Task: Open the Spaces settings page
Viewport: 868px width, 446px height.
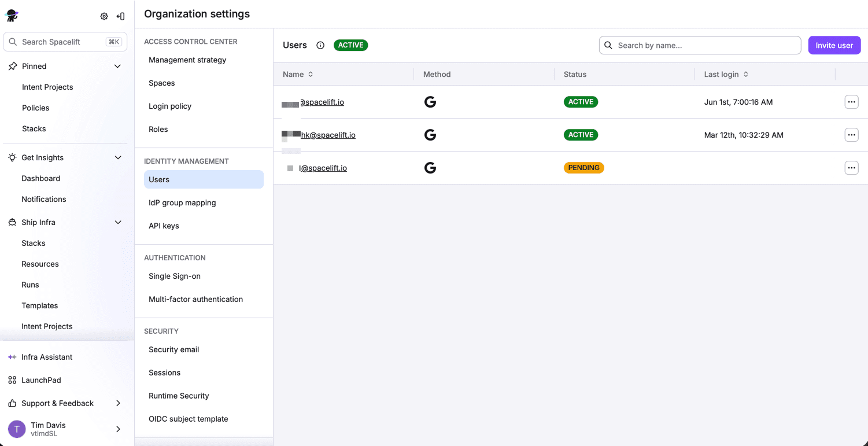Action: point(162,83)
